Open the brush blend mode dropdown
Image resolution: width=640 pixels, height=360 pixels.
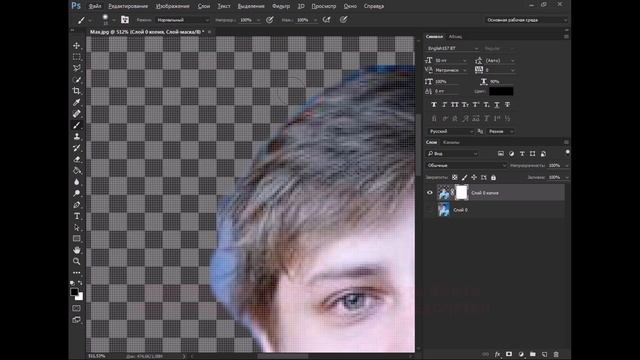pyautogui.click(x=182, y=20)
